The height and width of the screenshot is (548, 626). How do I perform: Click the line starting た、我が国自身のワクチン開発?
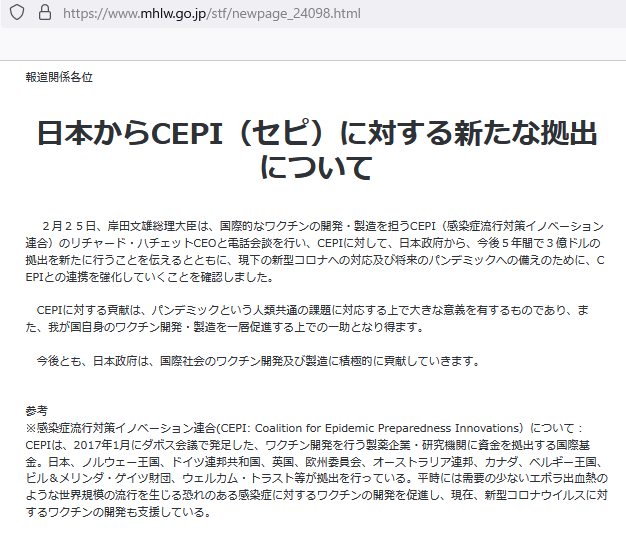pyautogui.click(x=225, y=327)
